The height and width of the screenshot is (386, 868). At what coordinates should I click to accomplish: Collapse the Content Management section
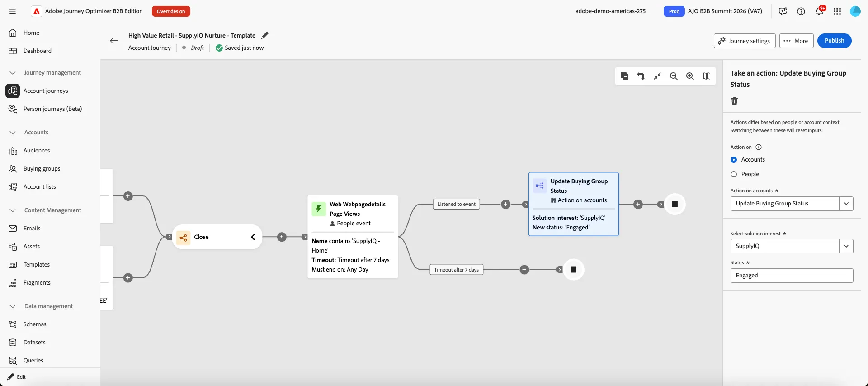(13, 210)
